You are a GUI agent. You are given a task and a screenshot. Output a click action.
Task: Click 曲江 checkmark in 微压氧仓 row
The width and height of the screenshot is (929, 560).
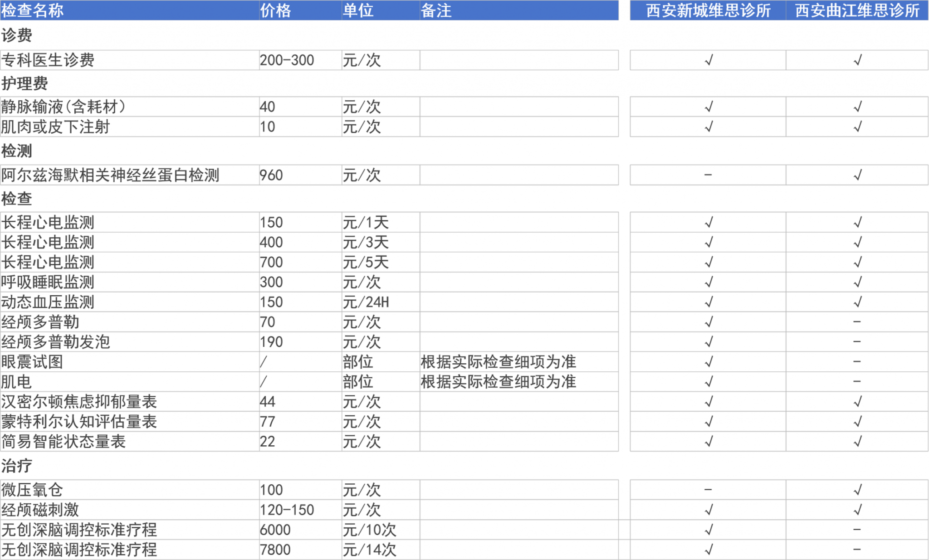pyautogui.click(x=857, y=490)
